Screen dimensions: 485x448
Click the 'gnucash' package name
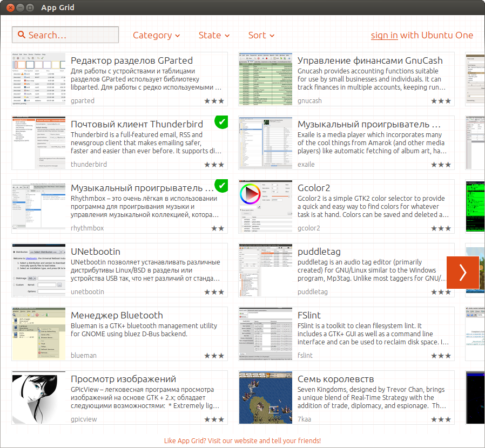(309, 101)
